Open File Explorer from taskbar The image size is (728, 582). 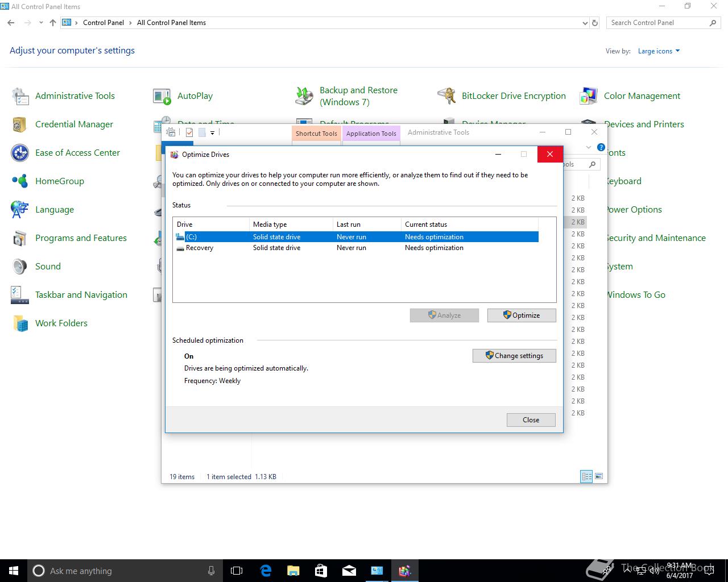pos(293,571)
